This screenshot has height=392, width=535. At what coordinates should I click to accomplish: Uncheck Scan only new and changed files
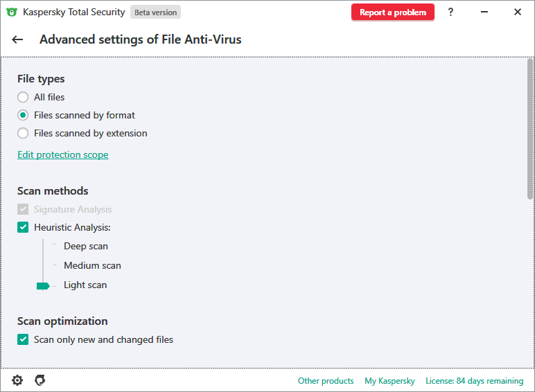click(23, 339)
